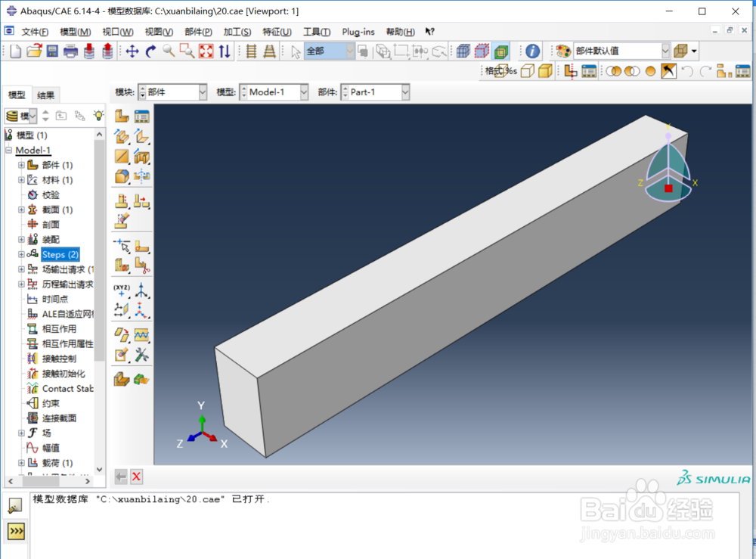Click the Create Part tool icon

[122, 116]
